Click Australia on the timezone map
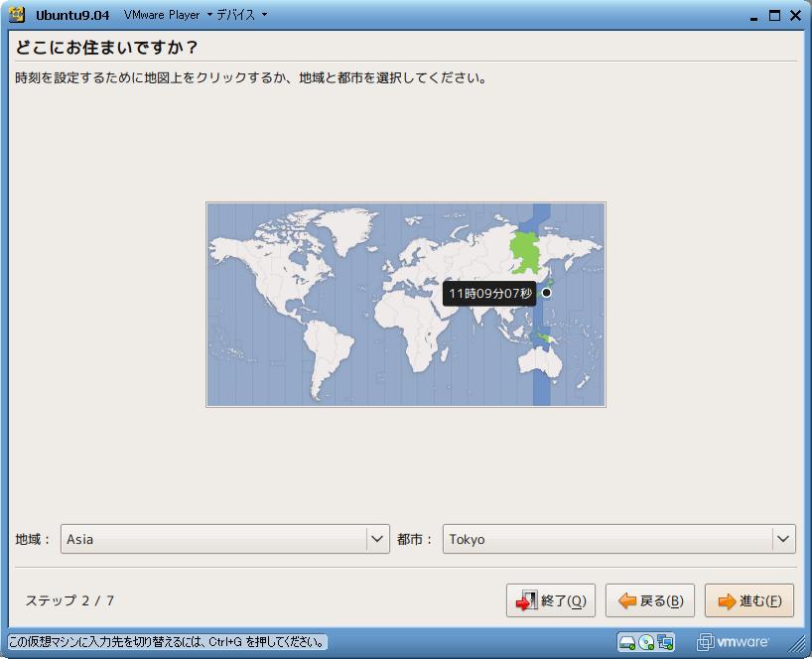 [x=540, y=360]
